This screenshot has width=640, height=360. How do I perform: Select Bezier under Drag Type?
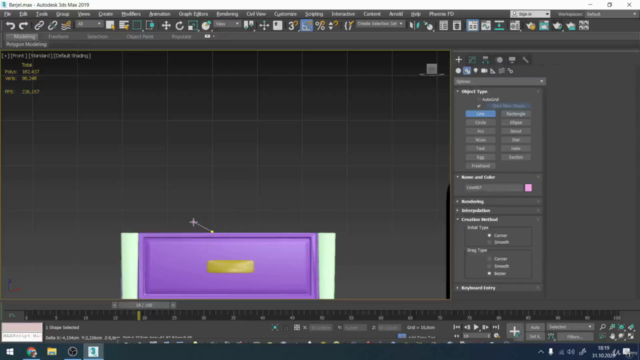[489, 273]
